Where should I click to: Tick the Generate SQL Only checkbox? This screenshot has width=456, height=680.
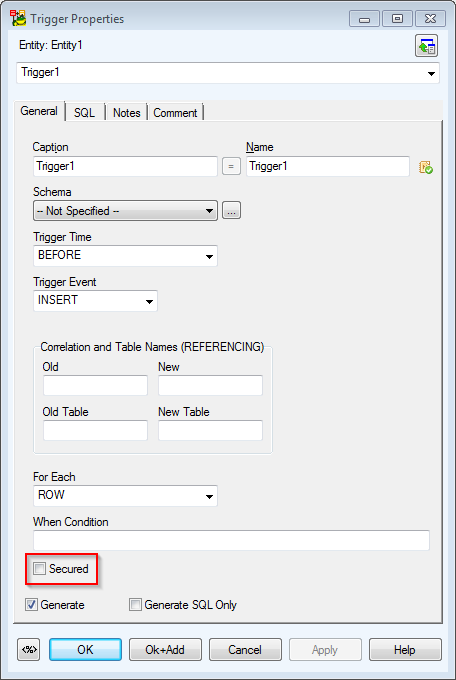coord(135,605)
